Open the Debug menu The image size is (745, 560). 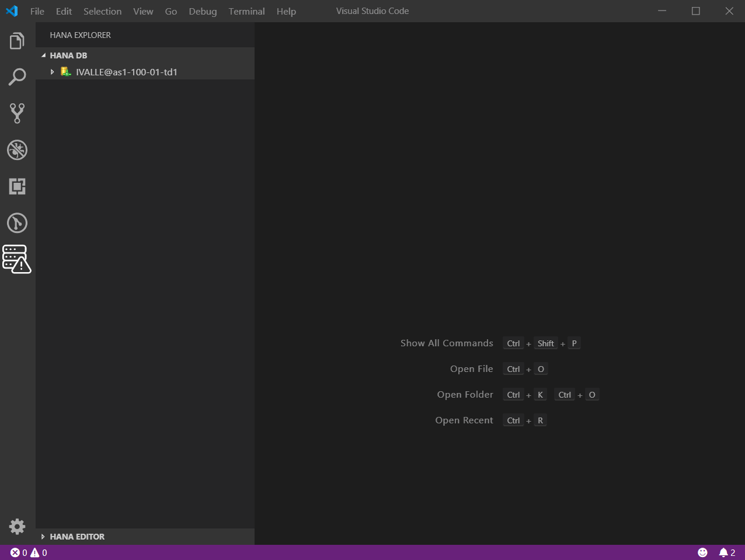tap(203, 11)
